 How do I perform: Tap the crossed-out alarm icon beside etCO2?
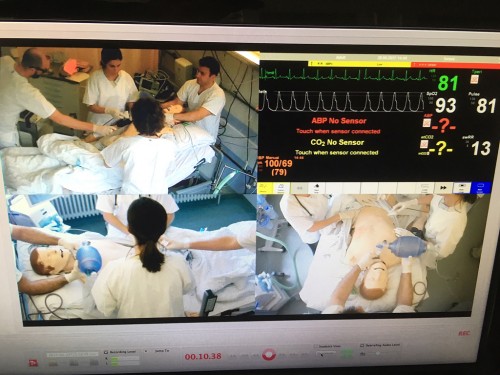pos(424,145)
